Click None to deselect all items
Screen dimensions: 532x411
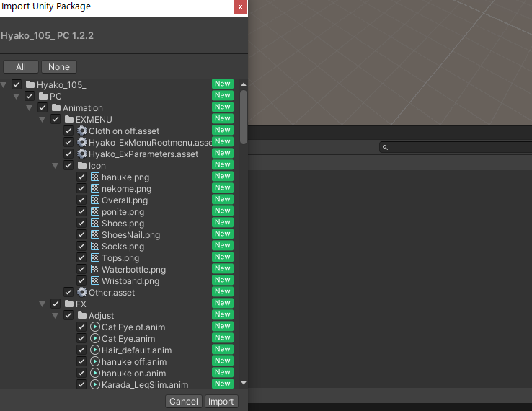[59, 67]
